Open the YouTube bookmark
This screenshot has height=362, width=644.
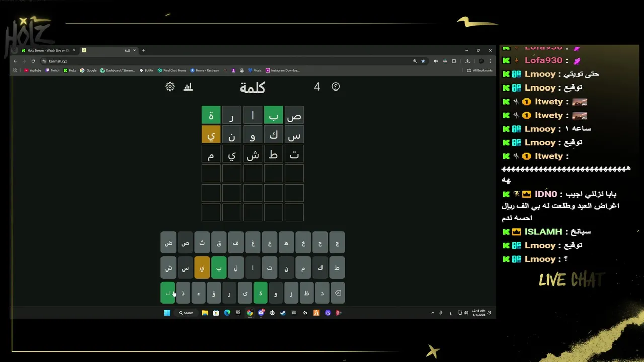coord(33,70)
